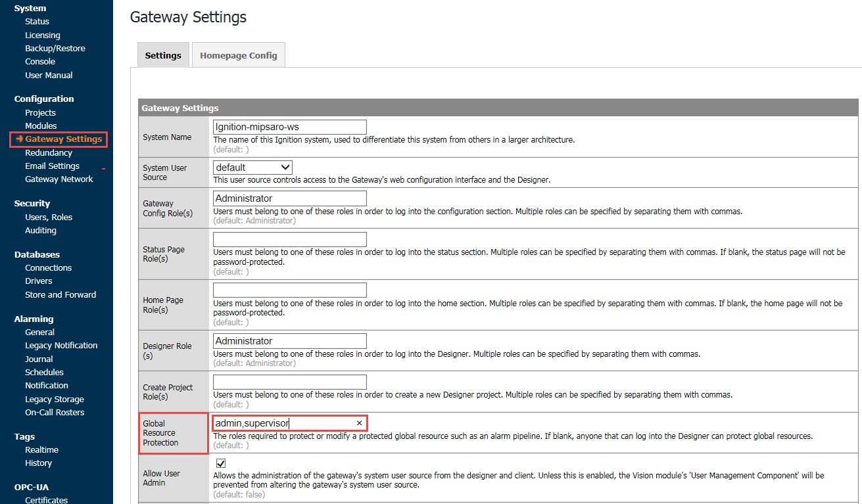Toggle the Allow User Admin checkbox
Screen dimensions: 862x504
click(221, 463)
